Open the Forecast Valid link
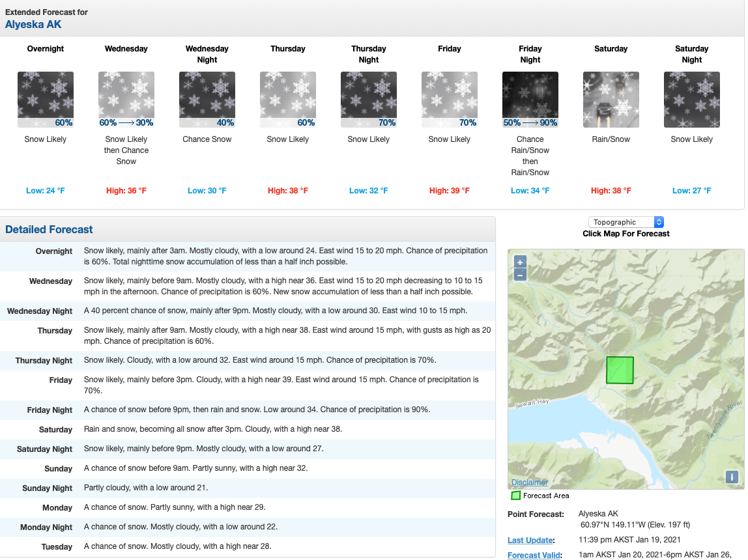This screenshot has width=748, height=560. point(534,555)
